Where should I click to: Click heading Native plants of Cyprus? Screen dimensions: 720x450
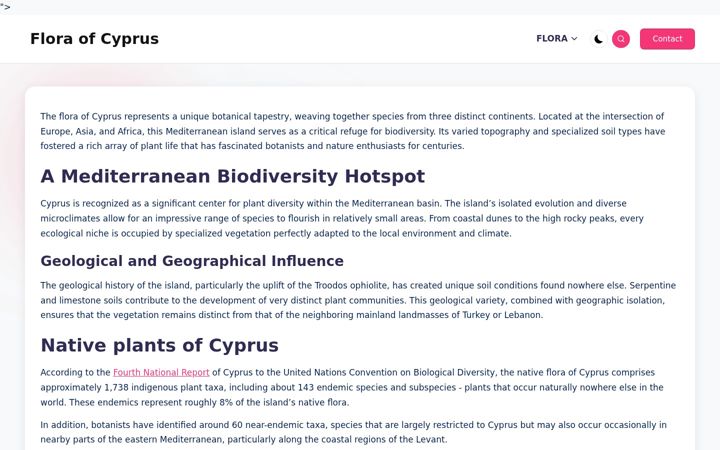[x=159, y=345]
